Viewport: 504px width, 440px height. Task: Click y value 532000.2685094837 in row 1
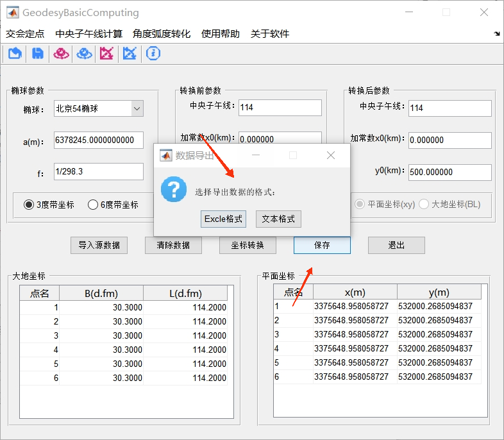439,307
